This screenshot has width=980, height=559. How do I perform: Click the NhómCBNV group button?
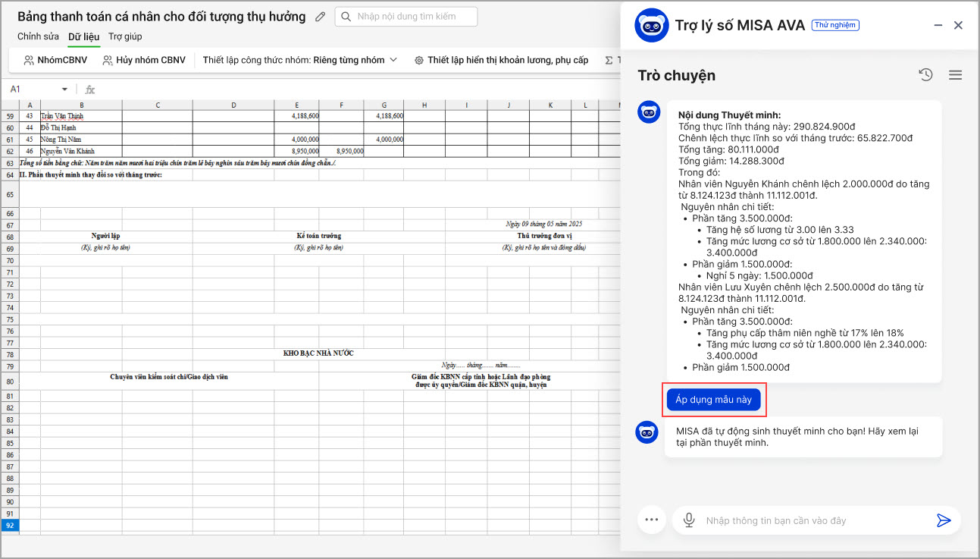[55, 60]
